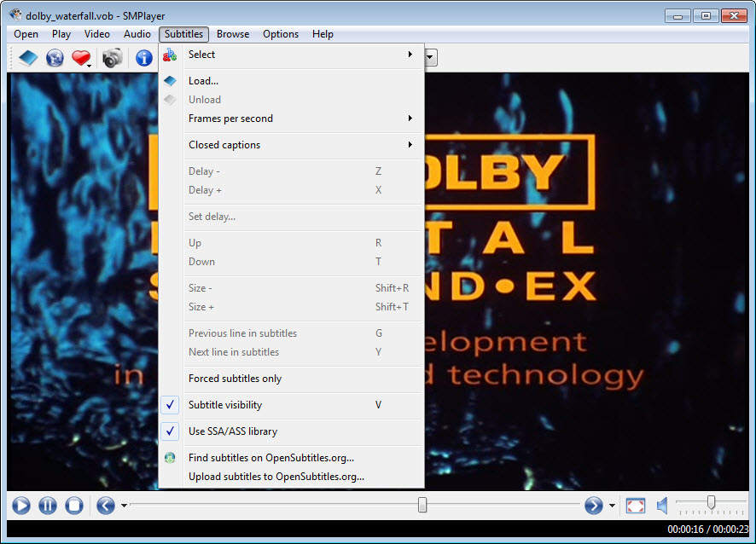Viewport: 756px width, 544px height.
Task: Close the SMPlayer window
Action: pos(734,16)
